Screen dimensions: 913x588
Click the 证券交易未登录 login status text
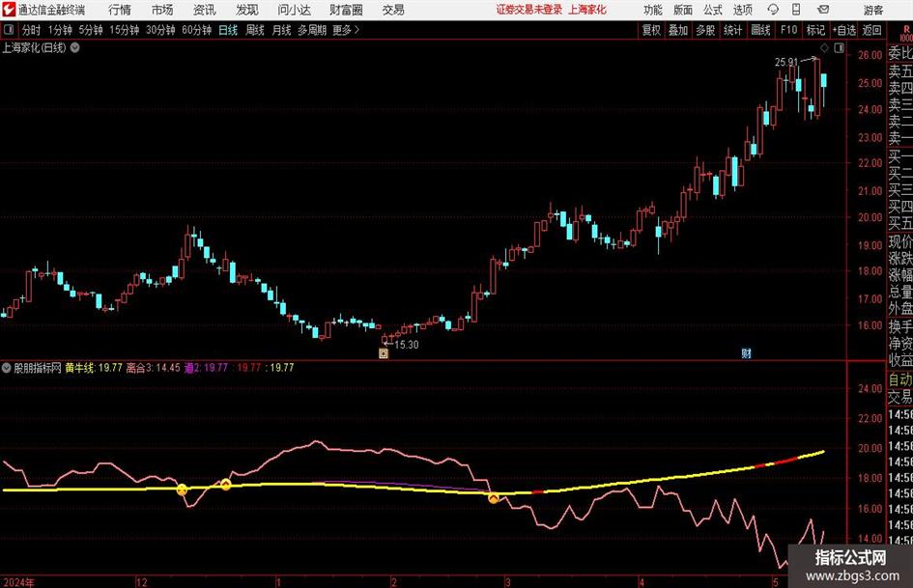click(x=528, y=10)
